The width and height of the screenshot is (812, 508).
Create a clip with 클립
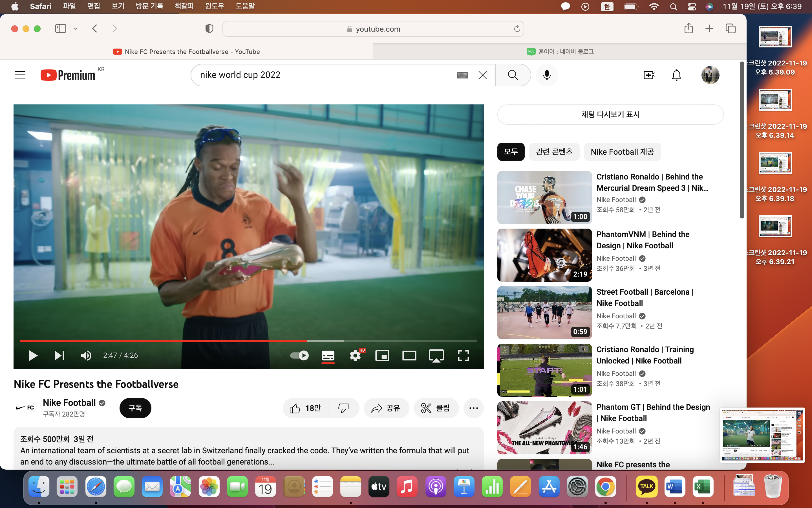coord(436,408)
